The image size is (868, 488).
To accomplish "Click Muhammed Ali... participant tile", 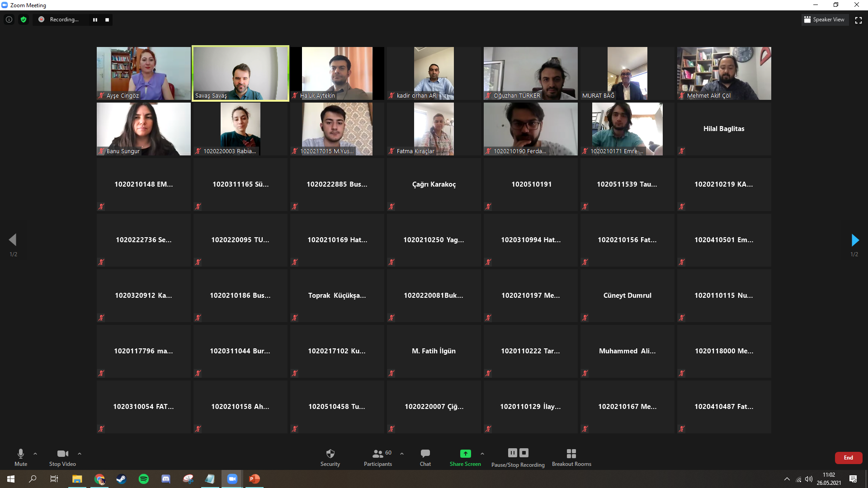I will click(627, 351).
